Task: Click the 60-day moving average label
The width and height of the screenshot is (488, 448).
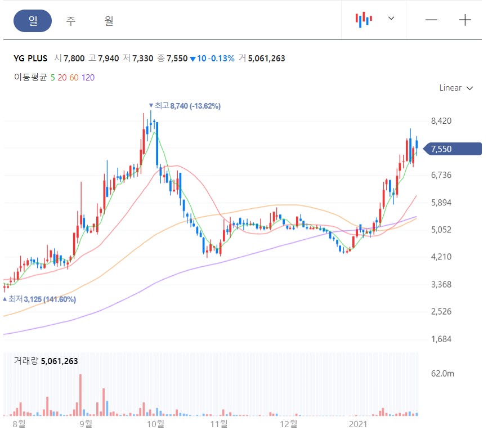Action: (x=74, y=78)
